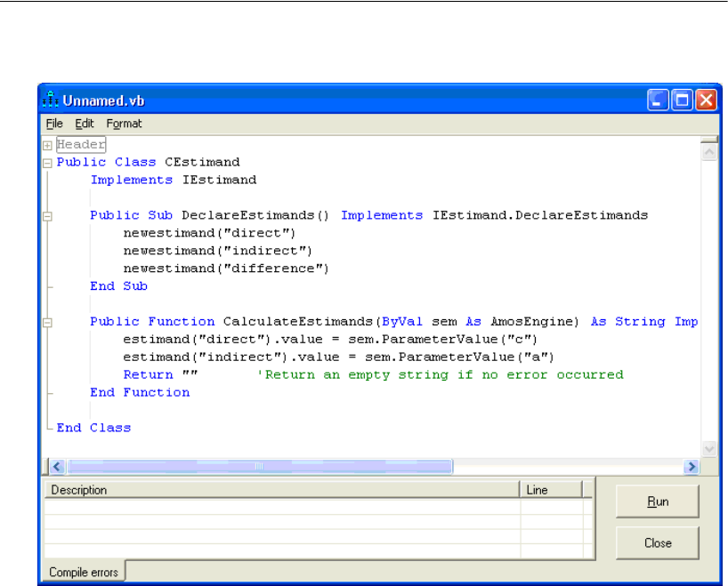Image resolution: width=728 pixels, height=586 pixels.
Task: Click the vertical scrollbar up arrow
Action: click(x=709, y=152)
